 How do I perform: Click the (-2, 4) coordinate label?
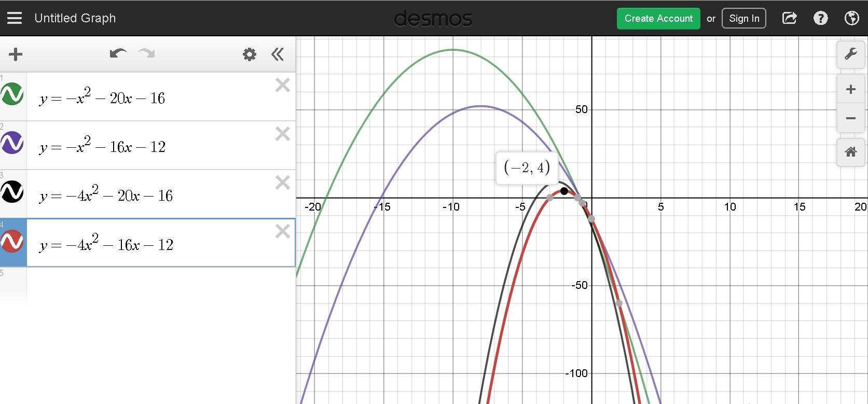pos(527,168)
